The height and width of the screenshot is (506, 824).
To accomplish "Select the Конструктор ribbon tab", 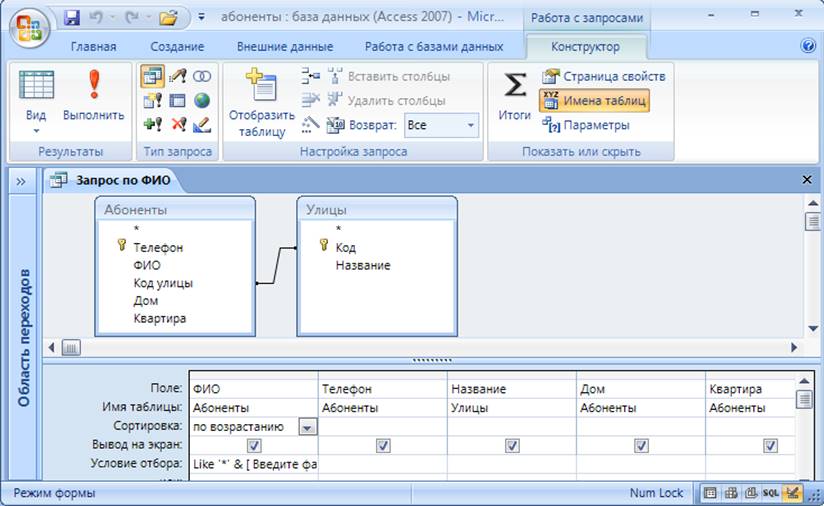I will click(585, 47).
